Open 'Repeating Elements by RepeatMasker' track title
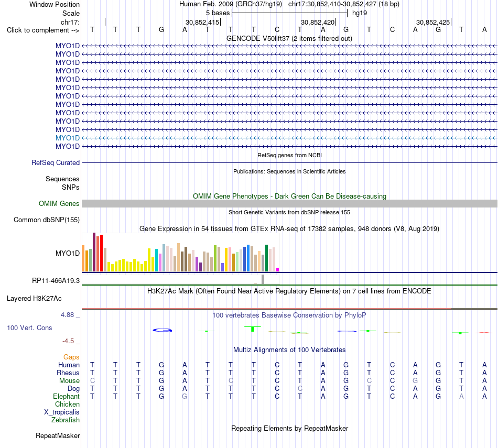The height and width of the screenshot is (448, 498). pos(289,428)
